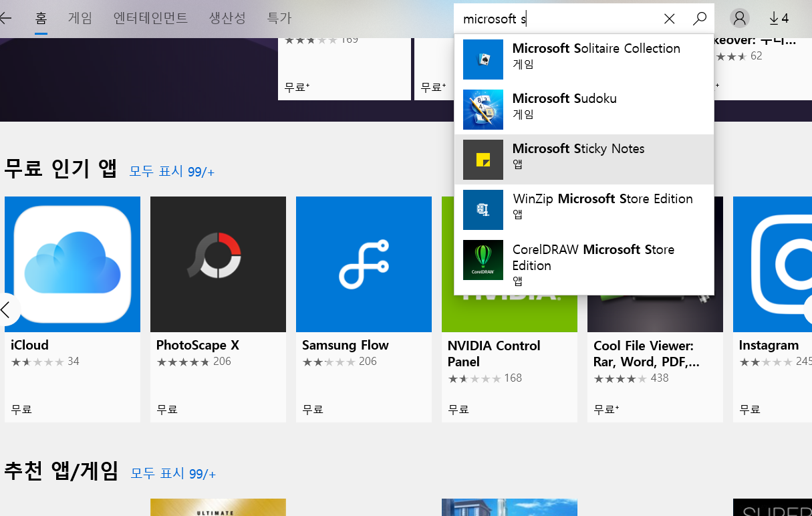Open the PhotoScape X app tile image
The width and height of the screenshot is (812, 516).
[x=218, y=264]
